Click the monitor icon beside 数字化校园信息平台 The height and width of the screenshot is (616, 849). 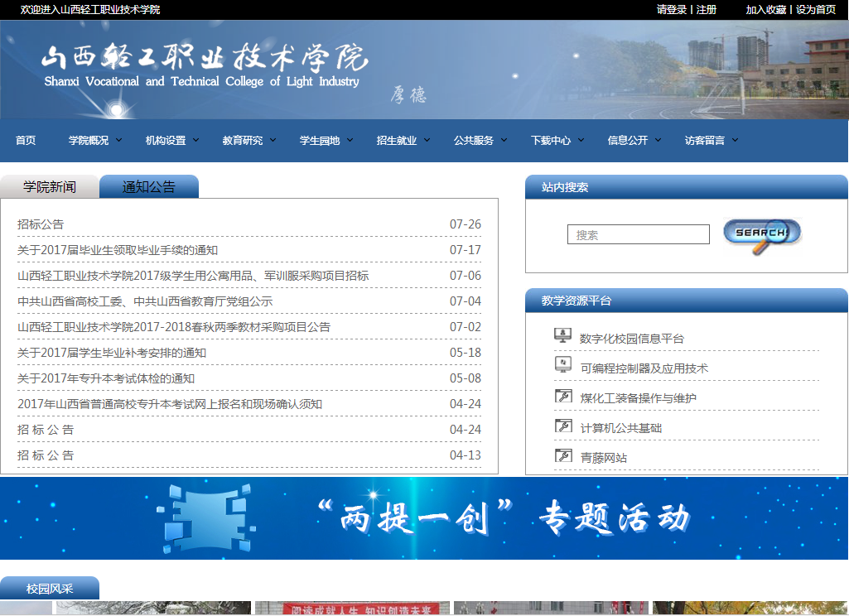(563, 335)
